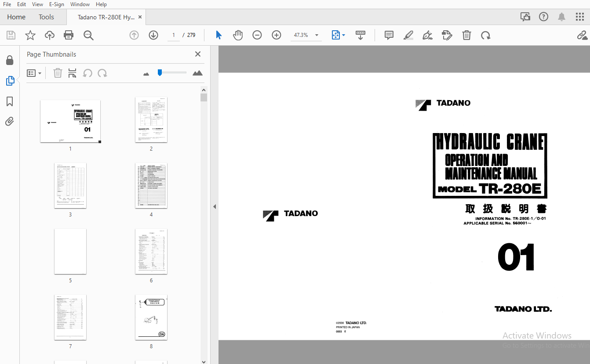Open the find text magnifier tool
590x364 pixels.
tap(89, 35)
